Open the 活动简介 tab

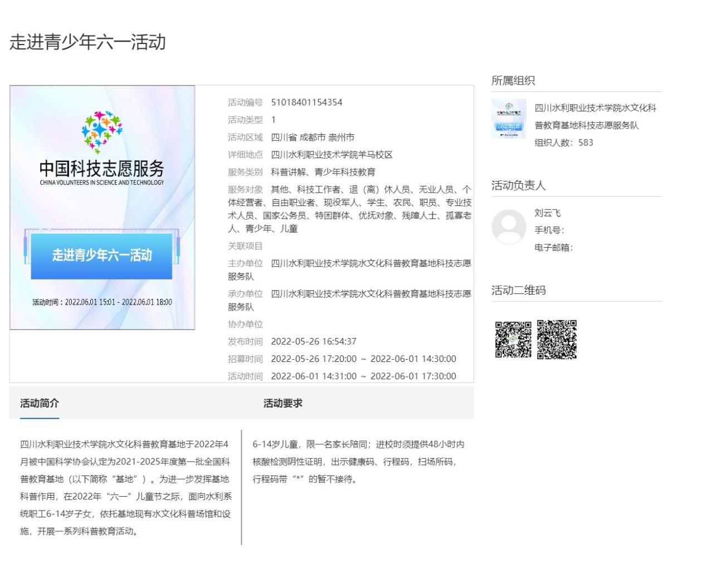click(x=40, y=403)
